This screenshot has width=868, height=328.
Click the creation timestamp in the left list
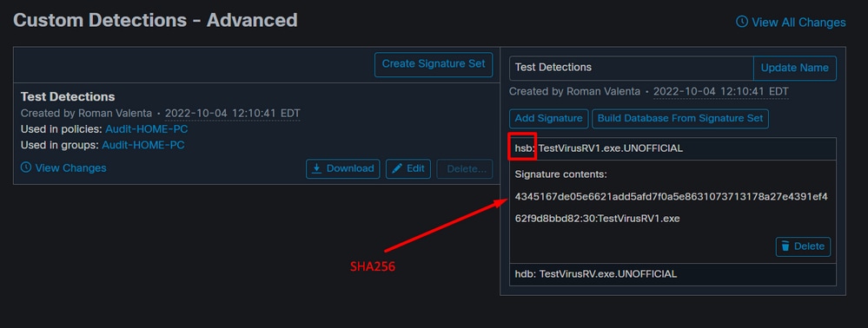pos(233,113)
